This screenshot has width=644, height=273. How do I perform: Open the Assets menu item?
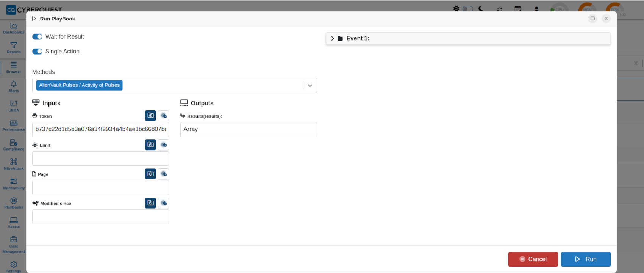click(14, 223)
